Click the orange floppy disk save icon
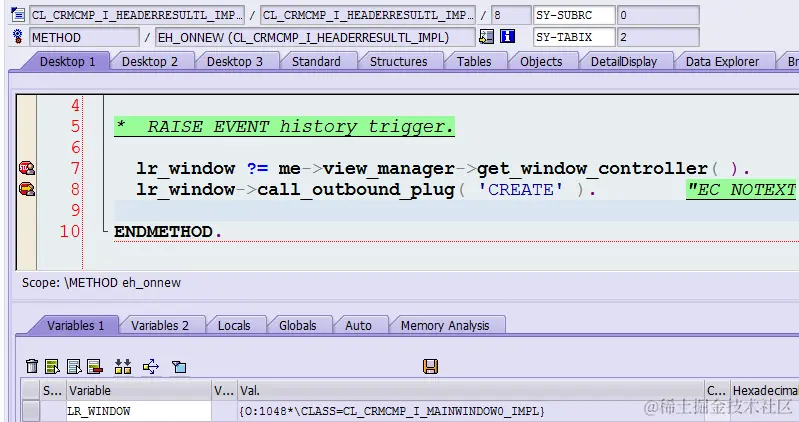The height and width of the screenshot is (422, 799). point(431,366)
